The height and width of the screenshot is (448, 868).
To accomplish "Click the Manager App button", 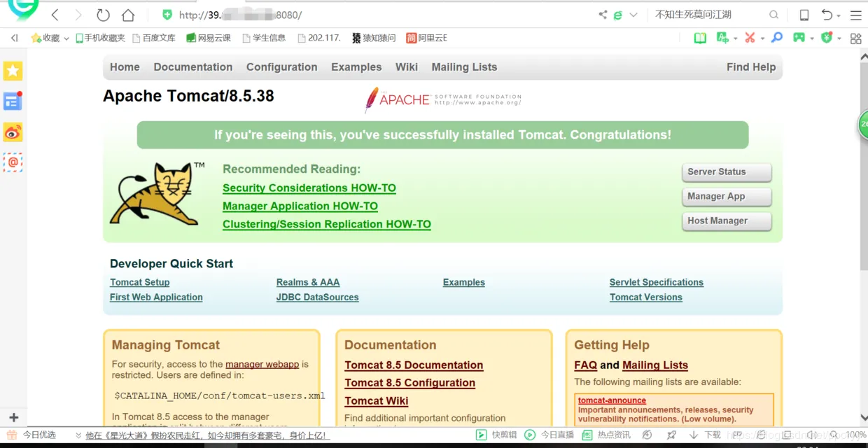I will 727,197.
